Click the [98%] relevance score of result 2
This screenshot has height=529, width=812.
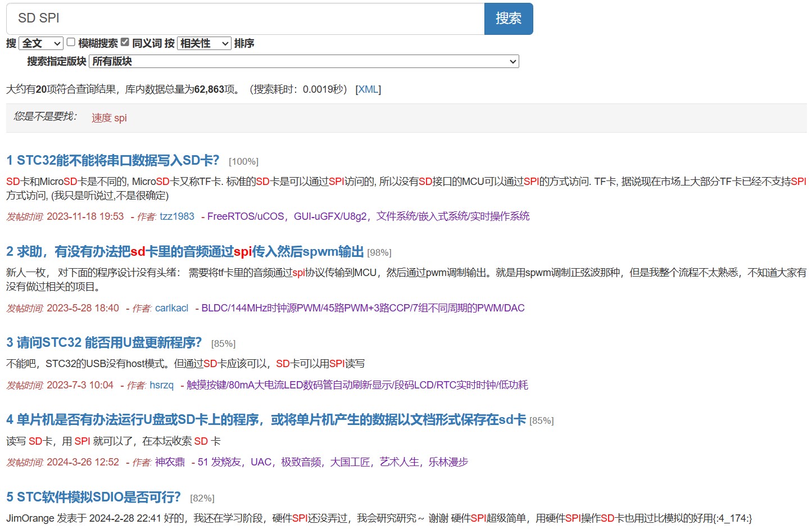coord(379,253)
